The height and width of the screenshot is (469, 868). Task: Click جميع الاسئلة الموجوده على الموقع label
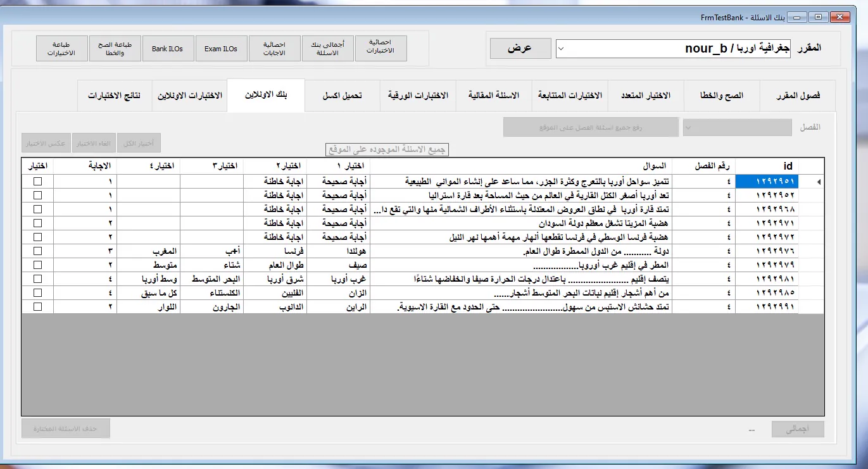387,149
